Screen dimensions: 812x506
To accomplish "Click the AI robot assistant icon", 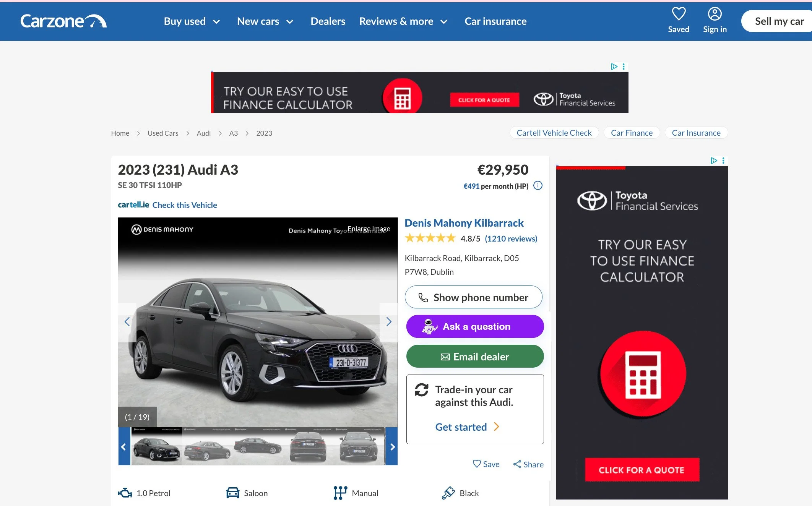I will coord(430,326).
